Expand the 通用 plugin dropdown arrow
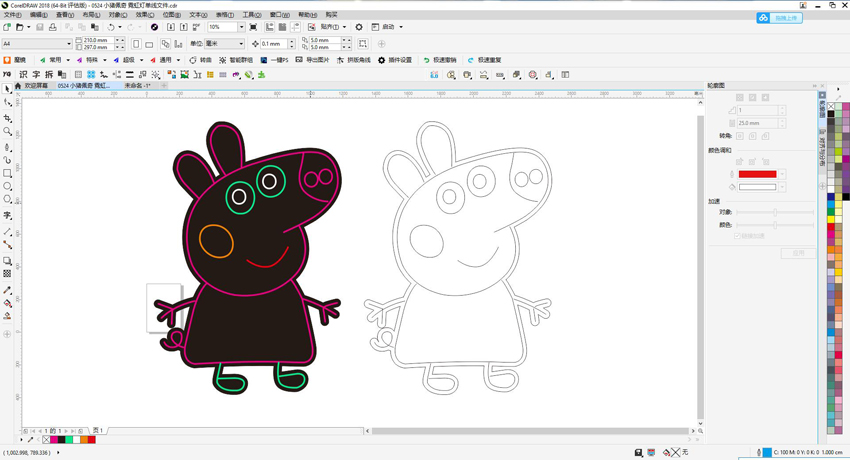This screenshot has width=850, height=460. 178,60
